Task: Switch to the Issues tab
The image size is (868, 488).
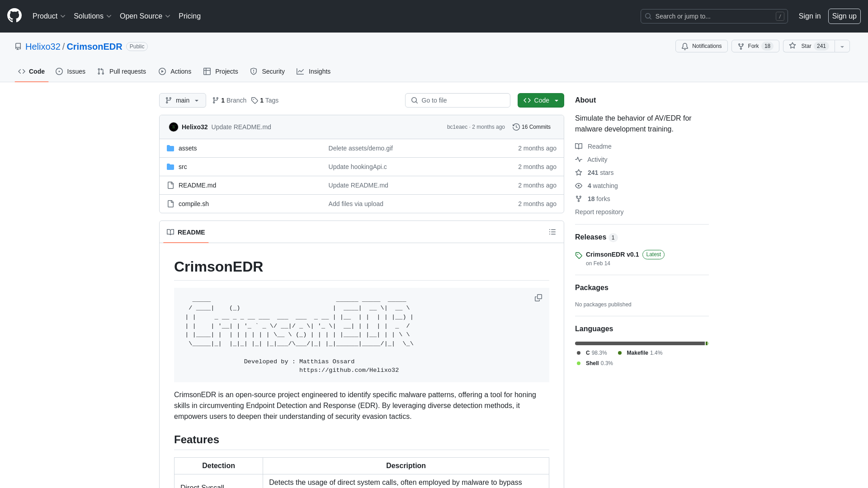Action: [x=71, y=71]
